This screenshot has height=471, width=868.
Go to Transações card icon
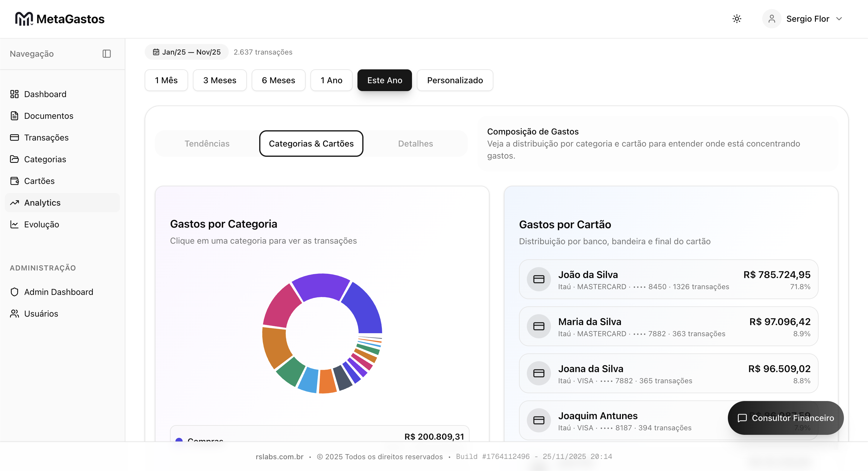pos(14,138)
